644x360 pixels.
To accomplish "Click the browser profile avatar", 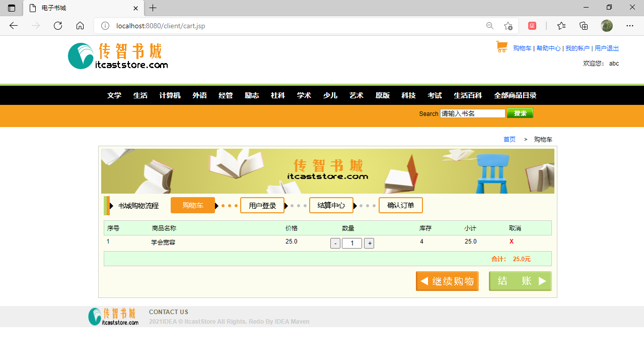I will [x=606, y=26].
